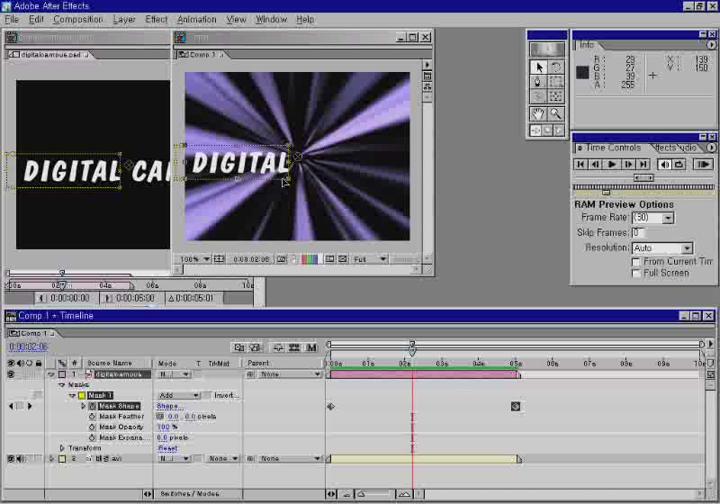Toggle the Invert mask checkbox
Viewport: 720px width, 504px height.
tap(207, 395)
